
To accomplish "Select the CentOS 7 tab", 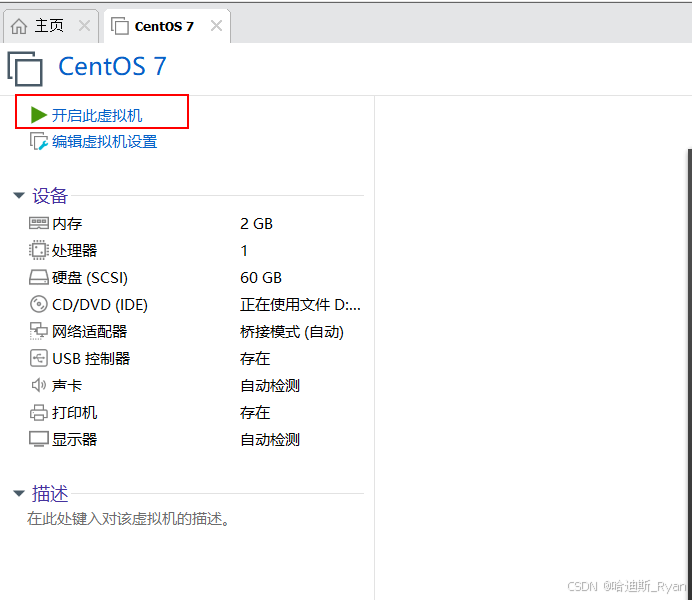I will click(167, 26).
